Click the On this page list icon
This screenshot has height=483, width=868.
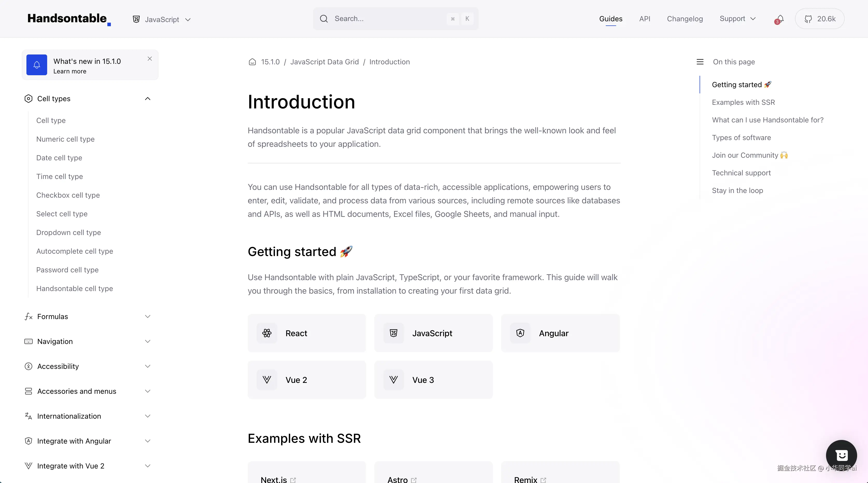click(700, 62)
